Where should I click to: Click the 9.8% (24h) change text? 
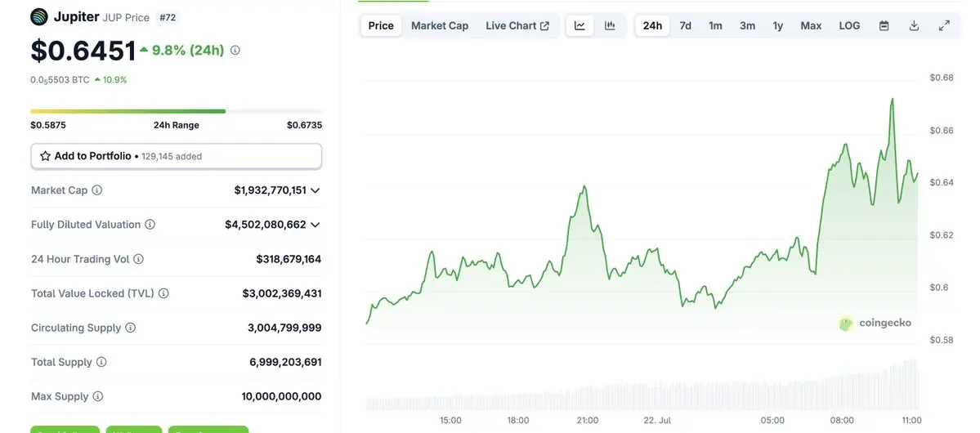coord(187,51)
